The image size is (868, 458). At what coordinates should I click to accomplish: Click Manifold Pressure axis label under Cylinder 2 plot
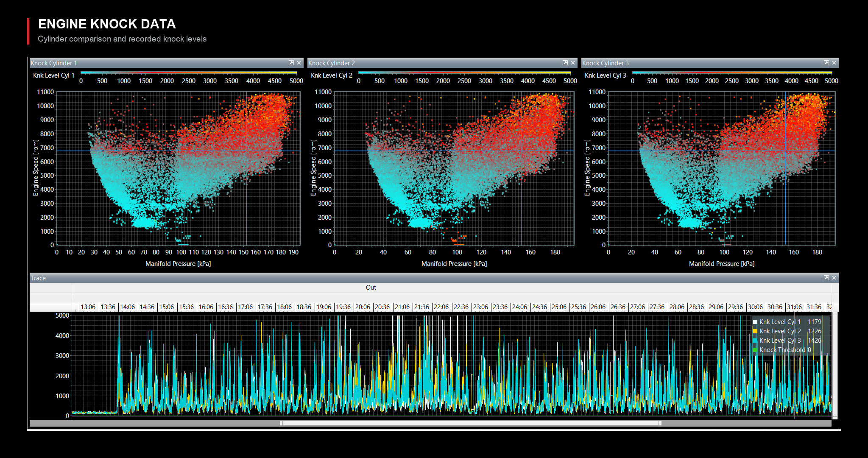coord(454,264)
